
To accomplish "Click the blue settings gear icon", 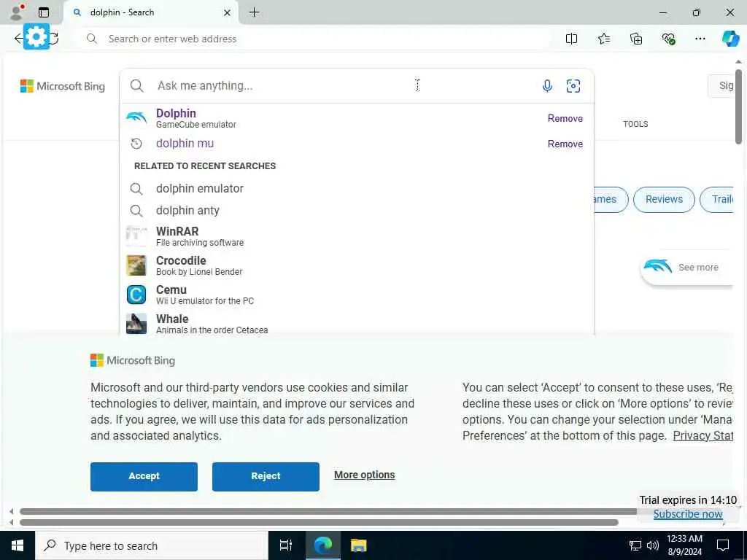I will (36, 36).
